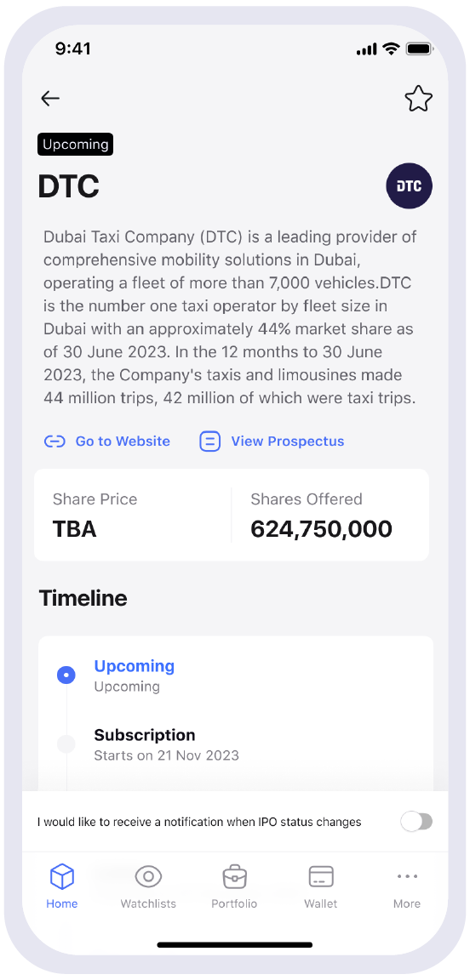
Task: Open the More three-dots menu
Action: click(x=407, y=876)
